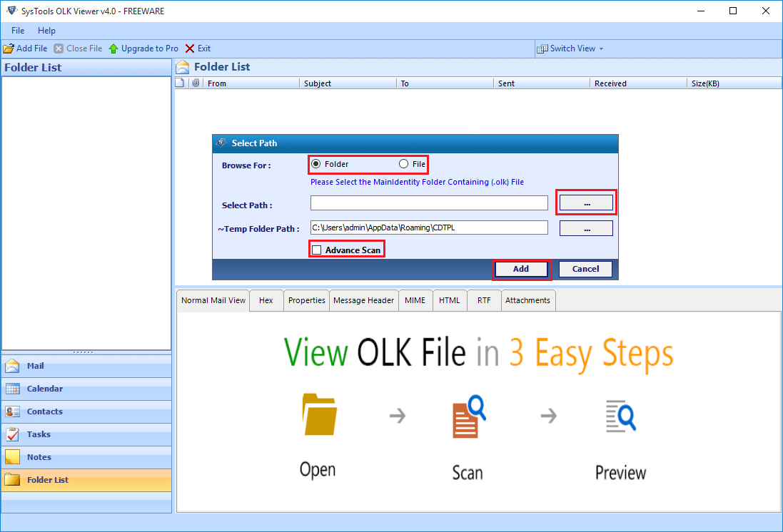The height and width of the screenshot is (532, 783).
Task: Select the Folder radio button
Action: click(x=316, y=164)
